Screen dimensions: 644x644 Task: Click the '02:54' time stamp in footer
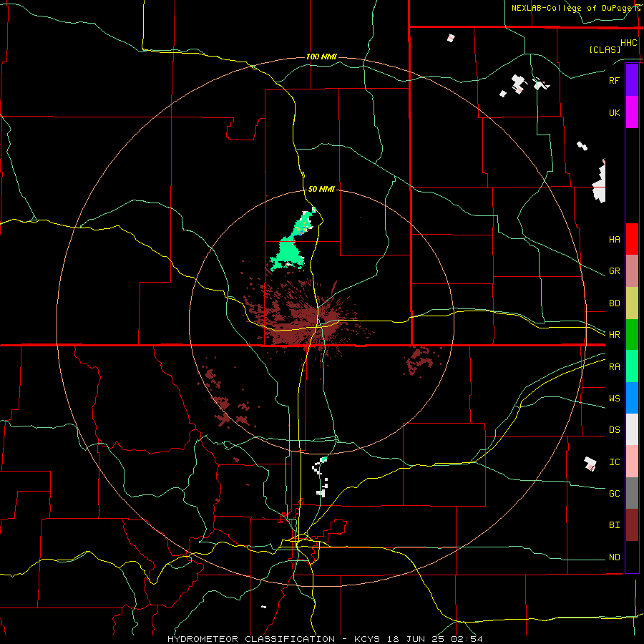click(x=466, y=639)
